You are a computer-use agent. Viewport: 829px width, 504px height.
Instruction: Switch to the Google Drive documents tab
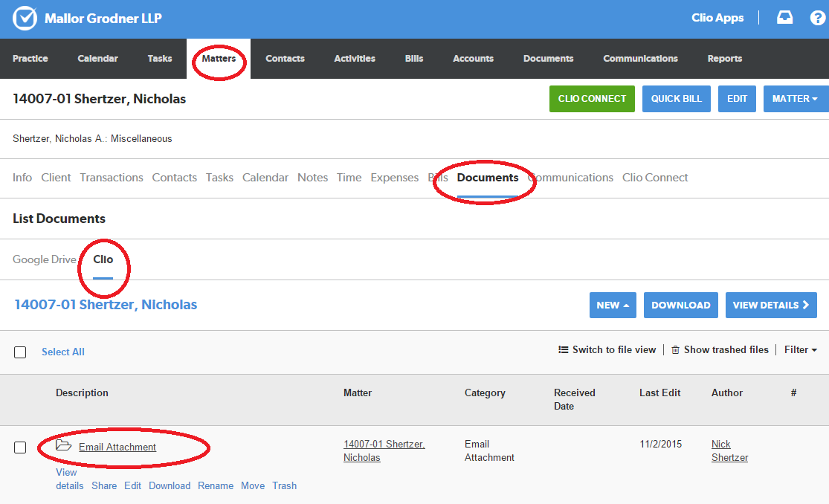coord(45,259)
